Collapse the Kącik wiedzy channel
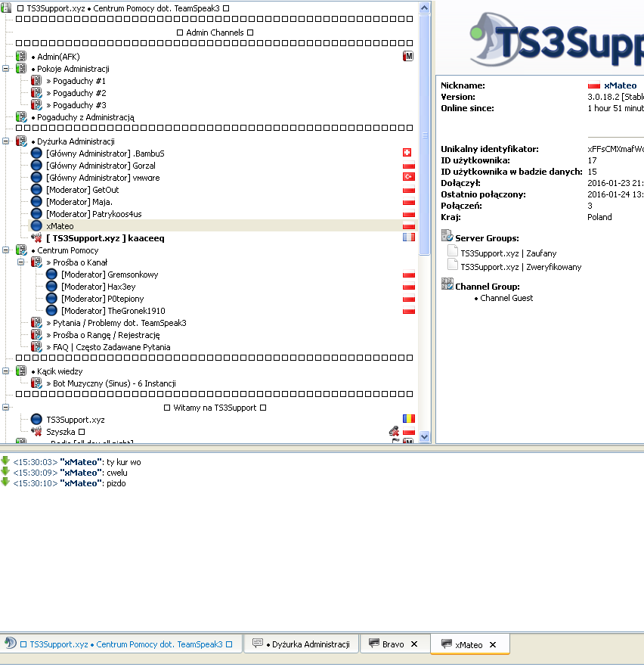Image resolution: width=644 pixels, height=667 pixels. pyautogui.click(x=5, y=371)
